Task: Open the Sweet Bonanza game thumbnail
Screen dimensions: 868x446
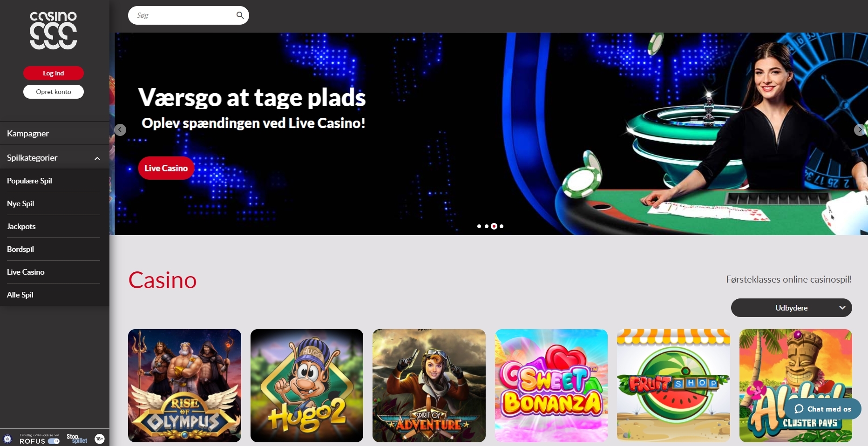Action: [551, 385]
